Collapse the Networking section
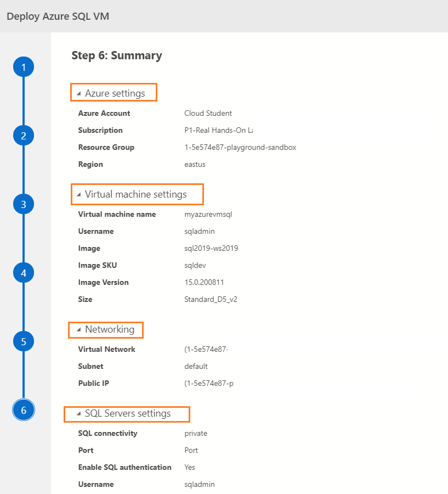This screenshot has height=494, width=448. [x=79, y=329]
